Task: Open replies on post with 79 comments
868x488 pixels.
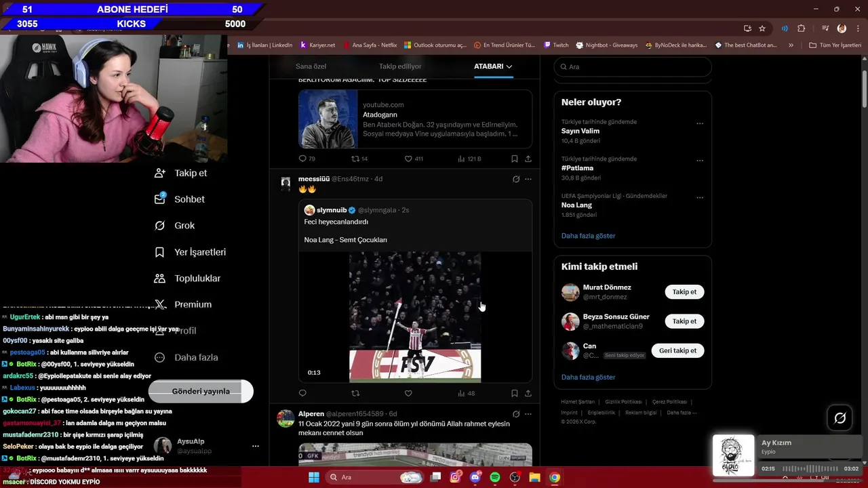Action: coord(307,159)
